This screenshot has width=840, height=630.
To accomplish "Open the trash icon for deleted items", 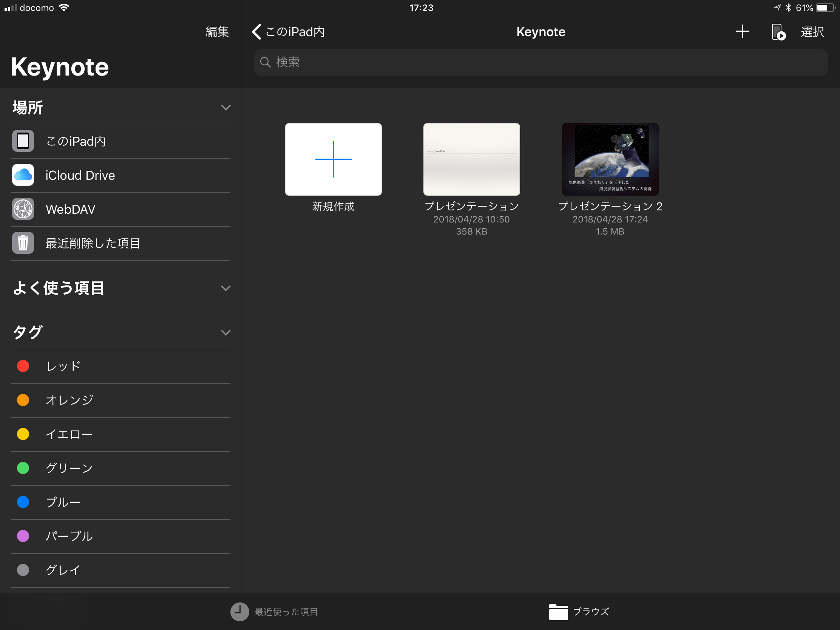I will (x=23, y=243).
